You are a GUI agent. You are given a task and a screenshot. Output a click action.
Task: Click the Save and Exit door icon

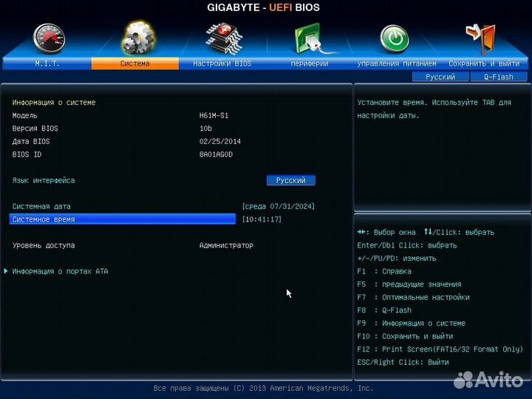click(x=481, y=38)
